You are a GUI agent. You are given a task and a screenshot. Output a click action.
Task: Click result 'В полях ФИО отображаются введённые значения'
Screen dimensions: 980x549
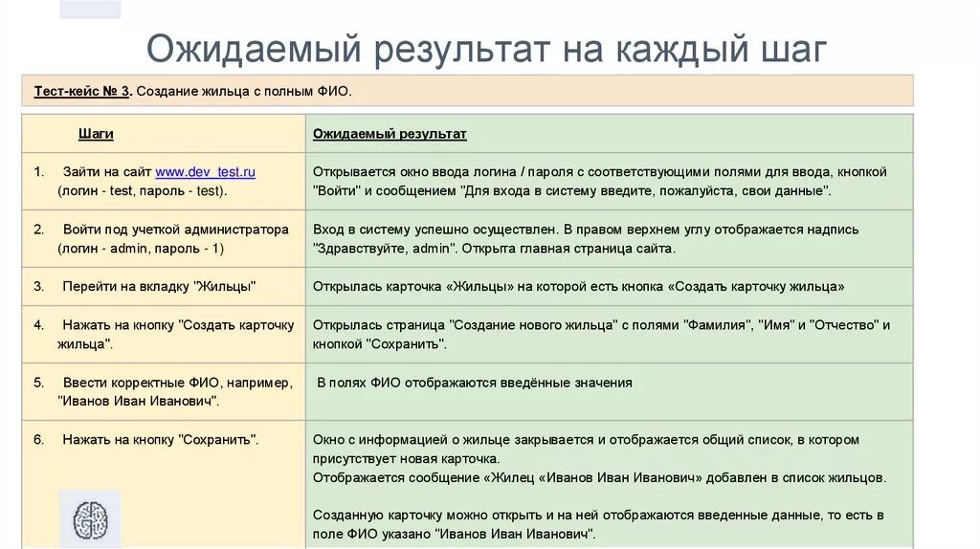point(475,383)
